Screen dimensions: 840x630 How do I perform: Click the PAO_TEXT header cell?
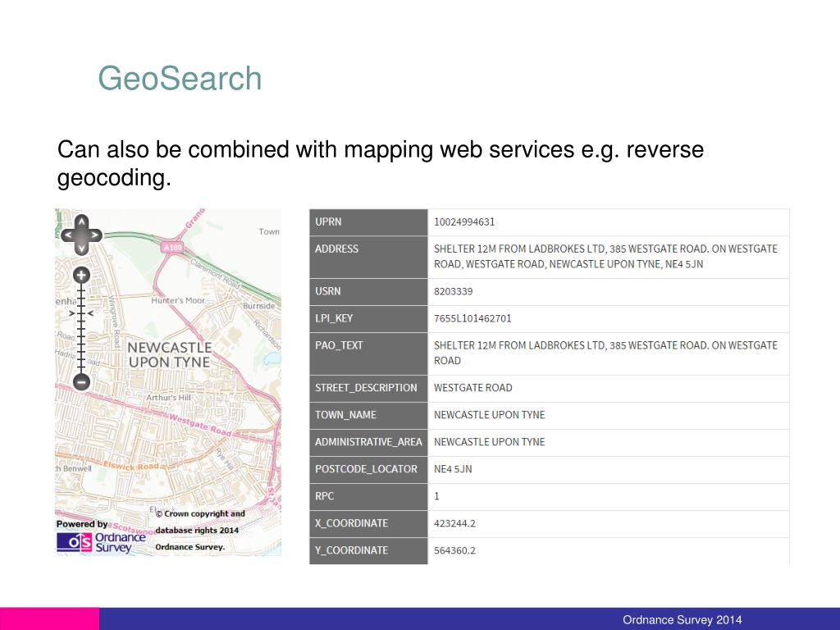tap(368, 354)
